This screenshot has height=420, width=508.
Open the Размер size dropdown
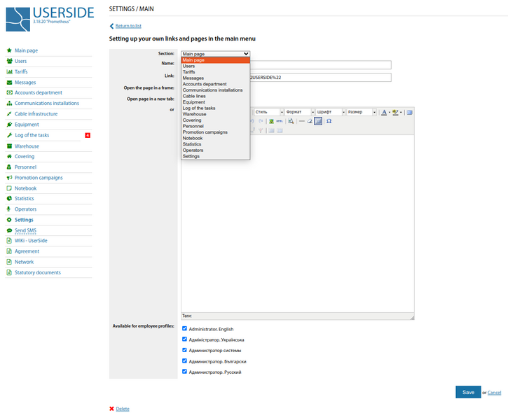point(362,112)
